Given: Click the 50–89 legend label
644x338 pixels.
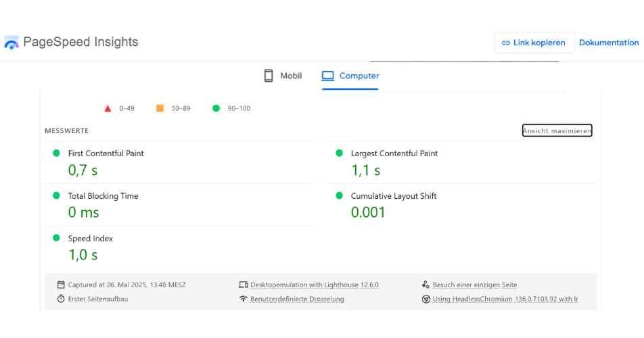Looking at the screenshot, I should [x=181, y=108].
